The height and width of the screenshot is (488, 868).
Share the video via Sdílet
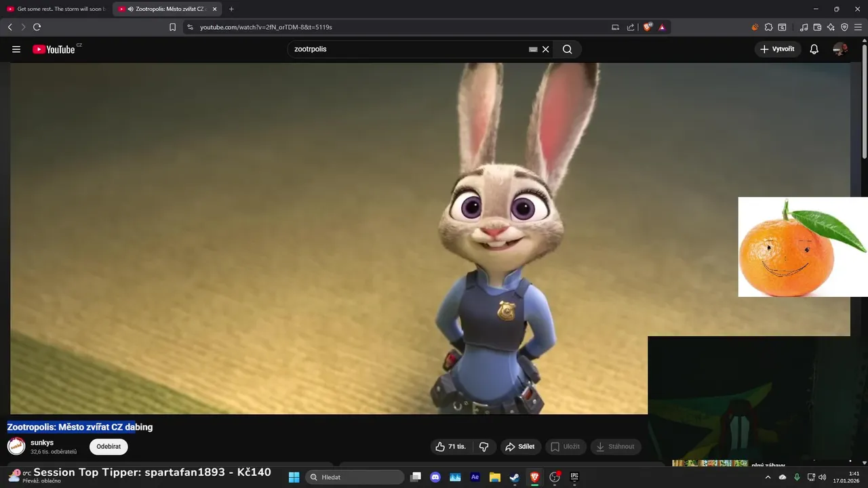(x=520, y=447)
